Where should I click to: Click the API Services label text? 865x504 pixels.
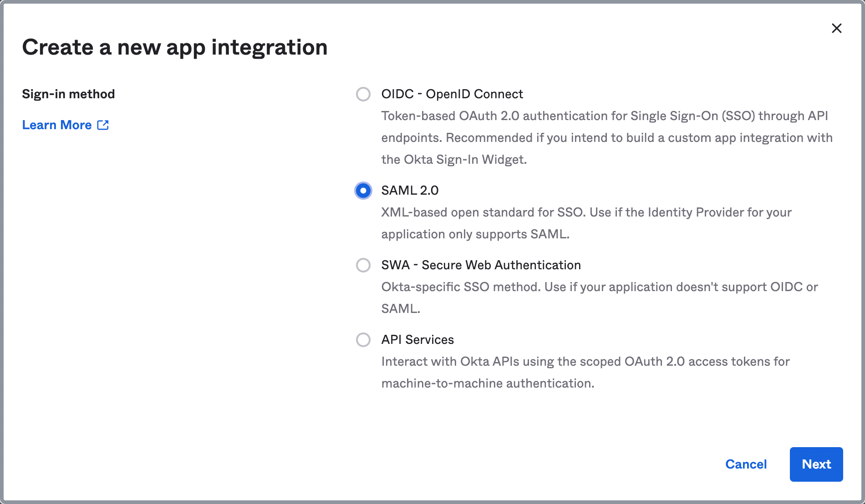point(417,340)
